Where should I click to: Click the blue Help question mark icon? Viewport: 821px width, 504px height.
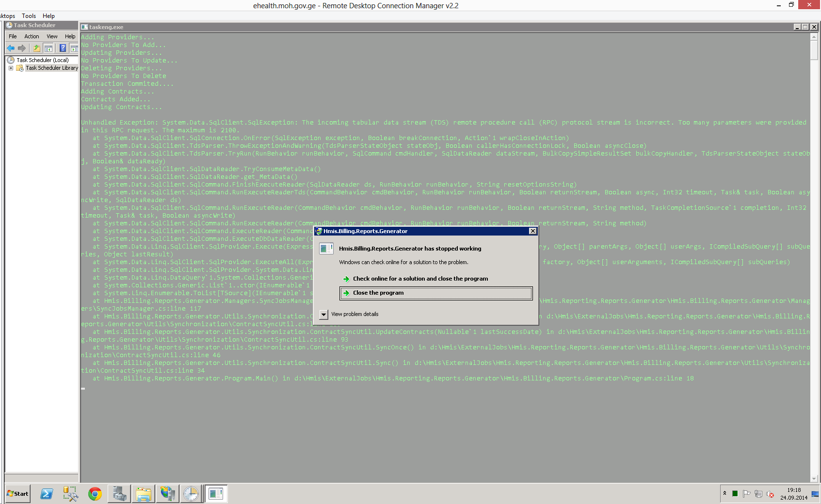coord(63,48)
